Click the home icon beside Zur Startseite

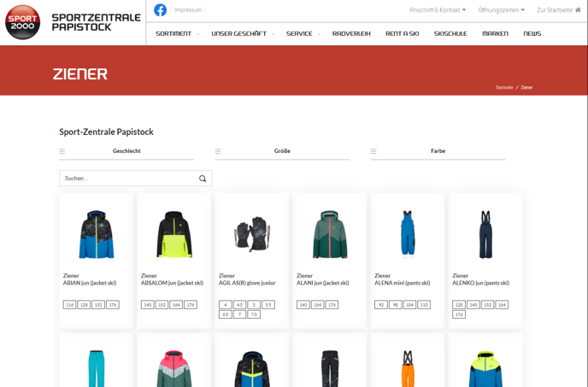tap(578, 10)
